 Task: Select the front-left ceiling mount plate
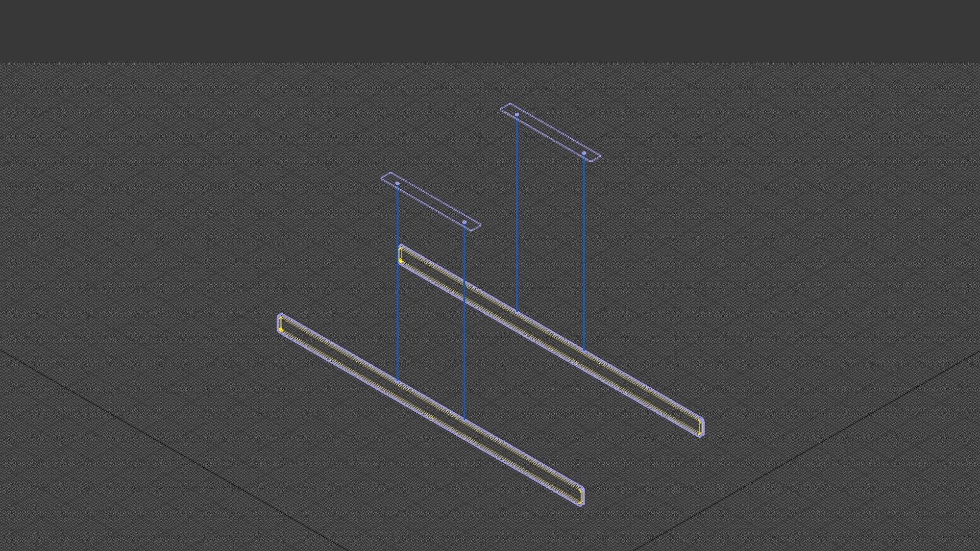(431, 202)
